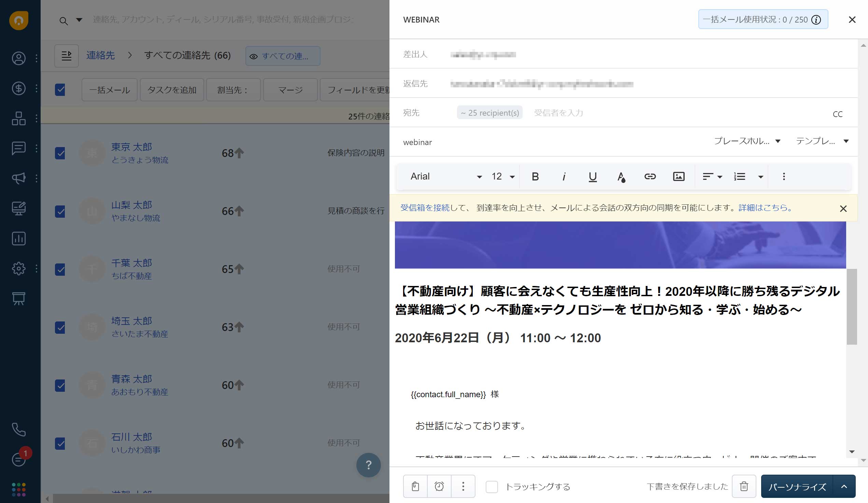Screen dimensions: 868x503
Task: Click the 25 recipient(s) chip
Action: click(489, 113)
